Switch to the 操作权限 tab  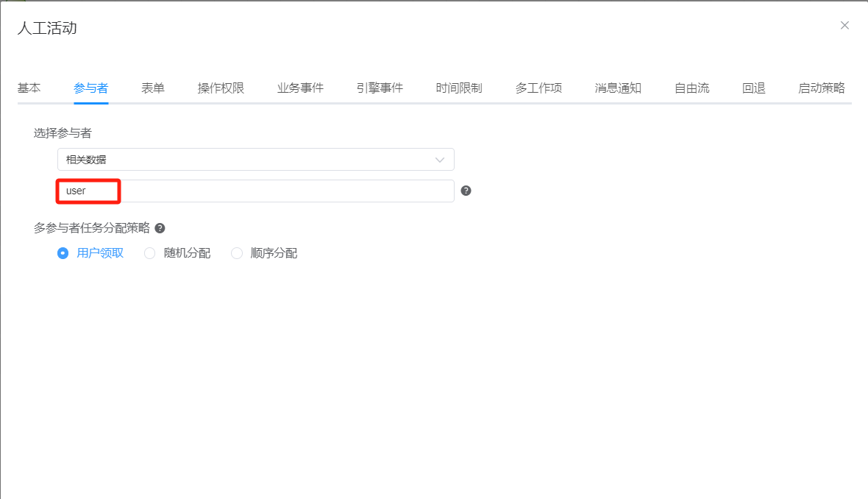(x=220, y=87)
